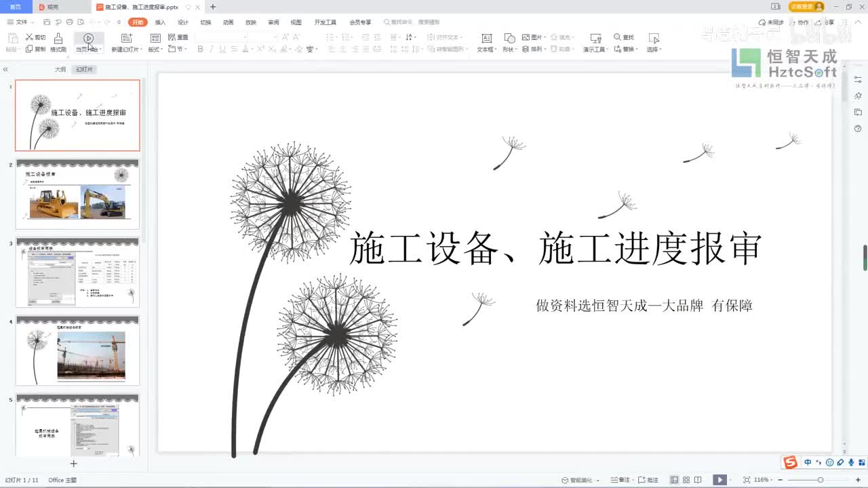
Task: Switch to Reading view icon
Action: pos(698,480)
